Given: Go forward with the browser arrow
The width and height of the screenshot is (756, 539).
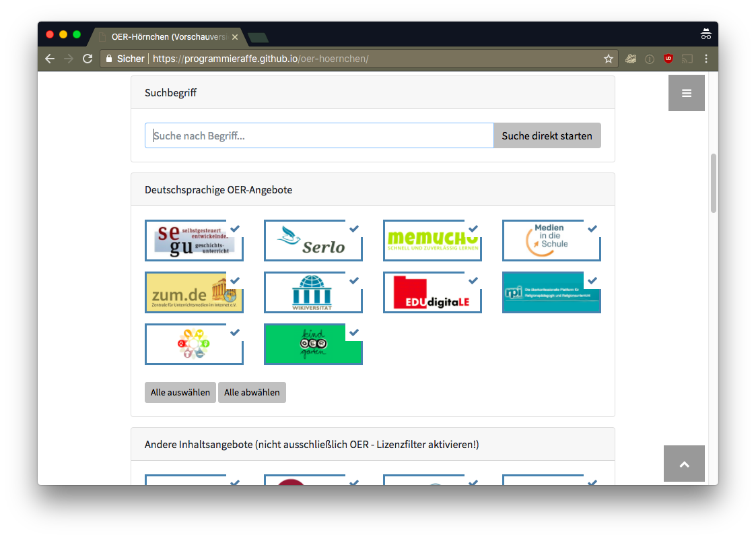Looking at the screenshot, I should coord(69,59).
